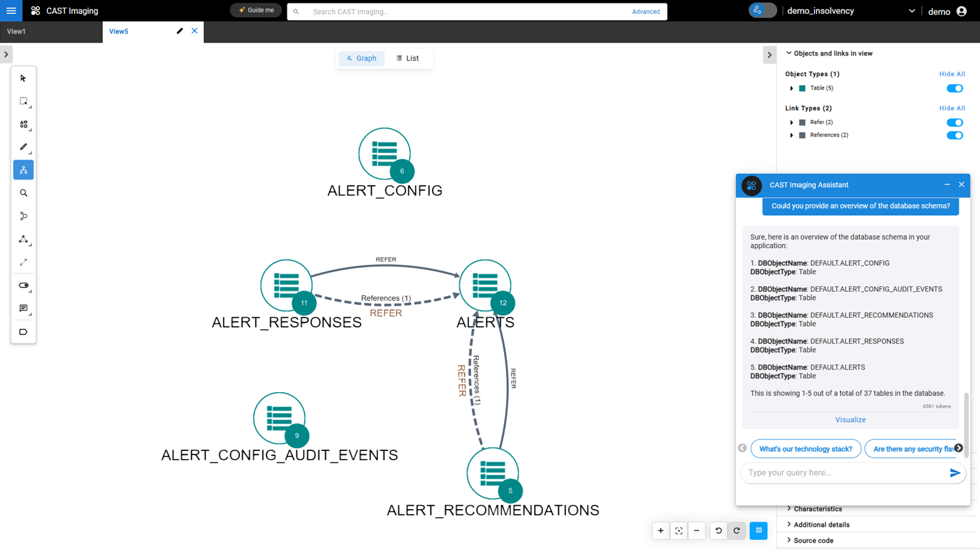This screenshot has height=551, width=980.
Task: Send the assistant query
Action: (955, 473)
